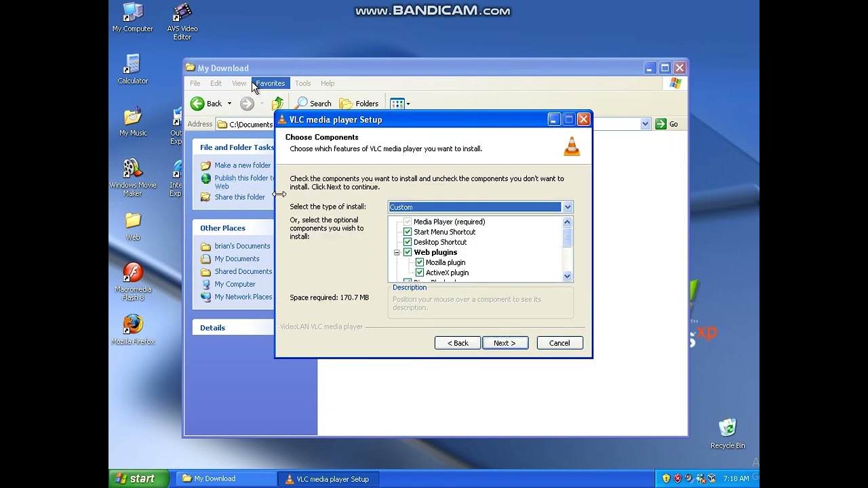Open the Tools menu in My Download
Image resolution: width=868 pixels, height=488 pixels.
pos(302,83)
